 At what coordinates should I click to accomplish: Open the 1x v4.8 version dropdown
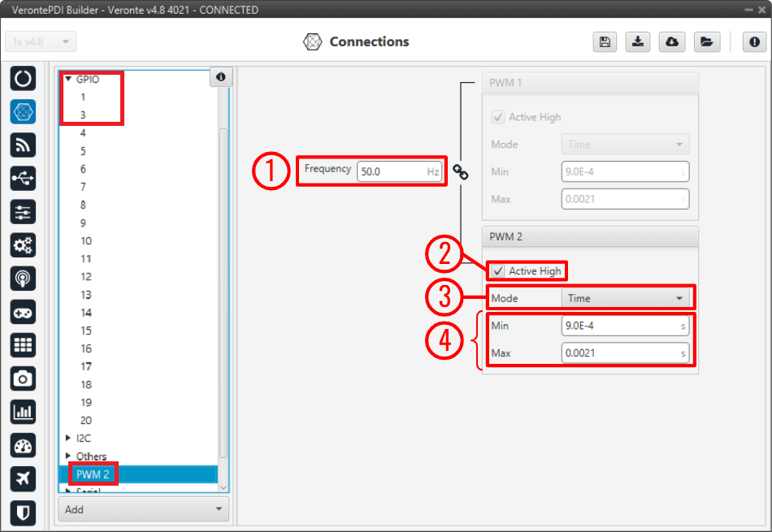point(41,42)
